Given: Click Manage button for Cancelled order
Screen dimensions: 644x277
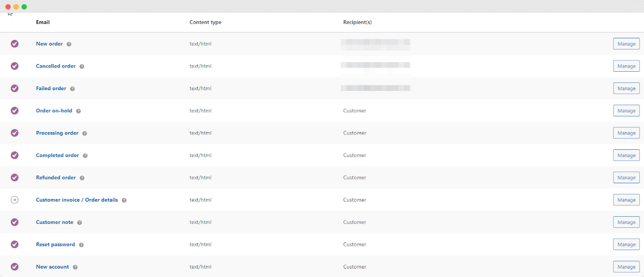Looking at the screenshot, I should click(626, 66).
